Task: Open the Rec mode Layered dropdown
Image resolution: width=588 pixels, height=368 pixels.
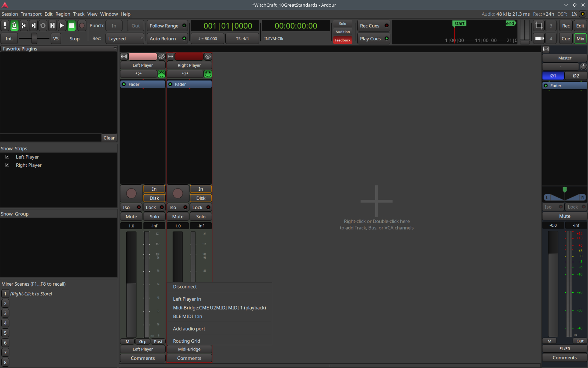Action: [125, 39]
